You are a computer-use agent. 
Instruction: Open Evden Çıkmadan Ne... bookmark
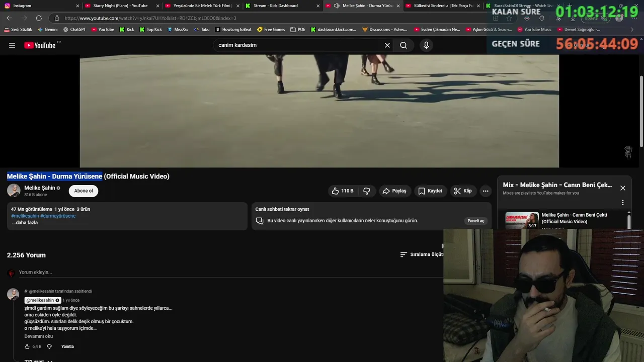(x=437, y=30)
